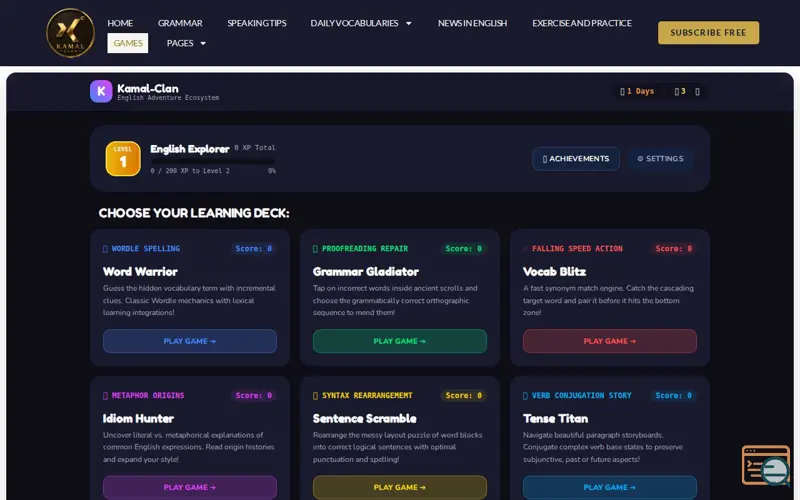Expand the Pages dropdown arrow

pos(203,43)
